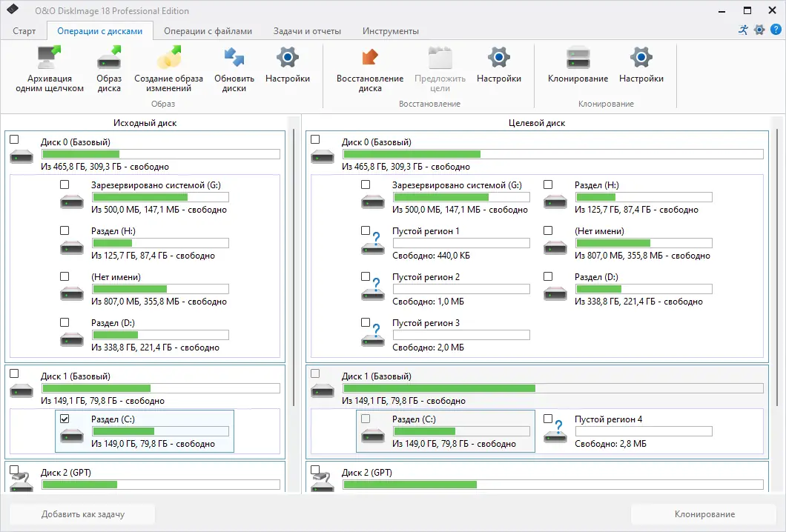
Task: Click the disabled Предложить цели button
Action: click(440, 69)
